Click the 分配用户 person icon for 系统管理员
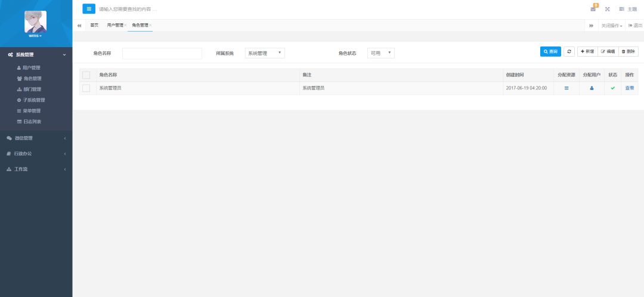 (x=592, y=88)
